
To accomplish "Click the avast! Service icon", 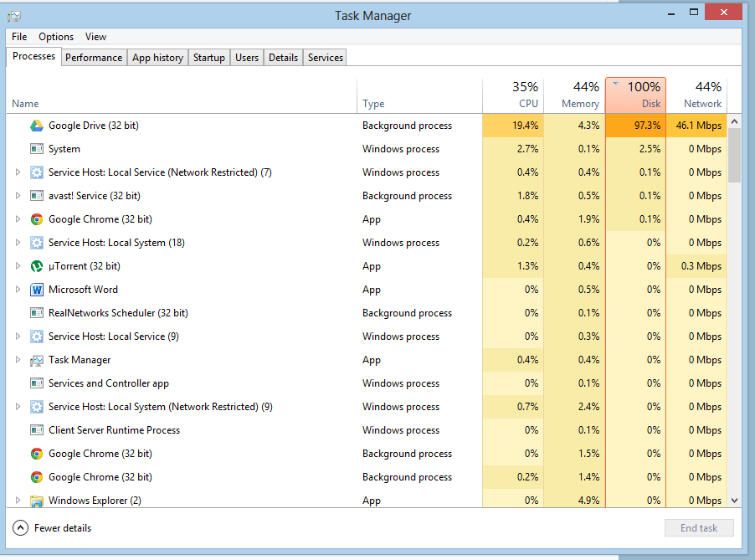I will (x=37, y=196).
